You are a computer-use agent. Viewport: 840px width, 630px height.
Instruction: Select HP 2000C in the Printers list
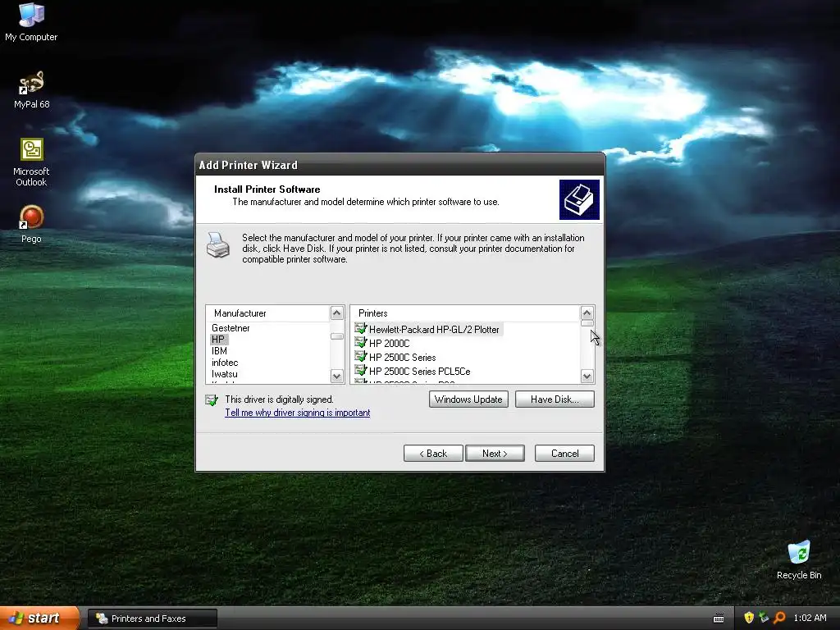(390, 344)
